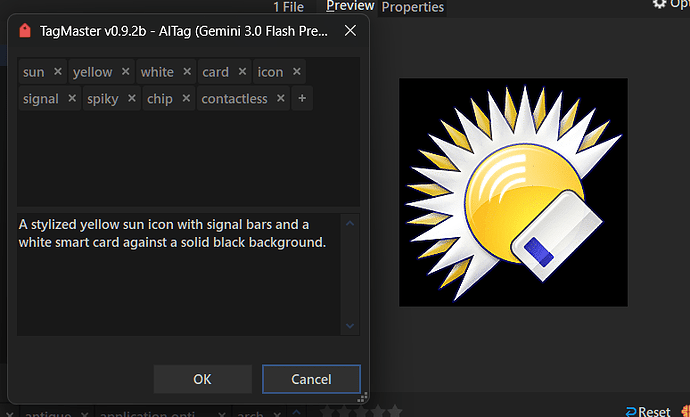Close the TagMaster dialog window
Image resolution: width=690 pixels, height=417 pixels.
350,31
